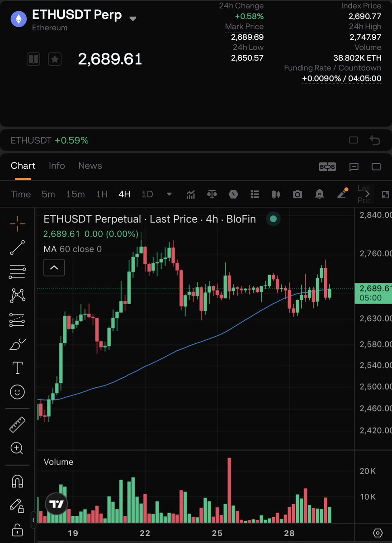Click the Volume pane label
392x543 pixels.
[58, 462]
